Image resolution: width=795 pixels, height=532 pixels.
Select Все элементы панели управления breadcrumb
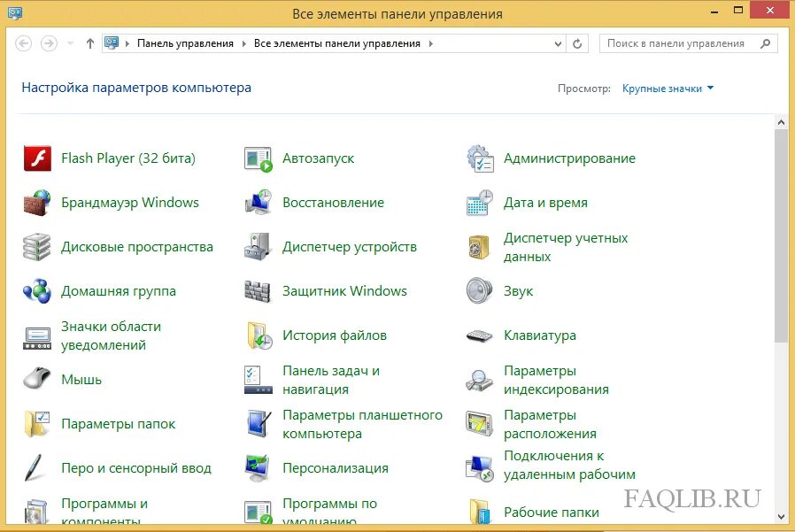pyautogui.click(x=337, y=43)
